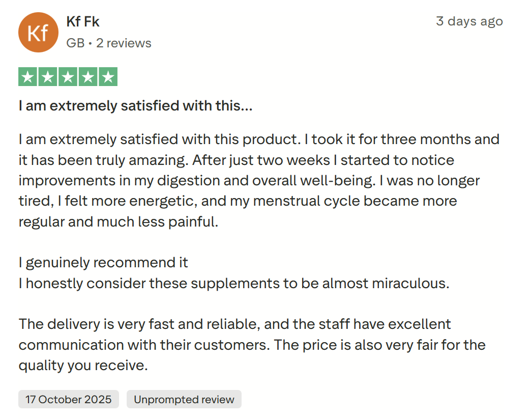The height and width of the screenshot is (419, 532).
Task: Open the '2 reviews' count link
Action: 124,43
